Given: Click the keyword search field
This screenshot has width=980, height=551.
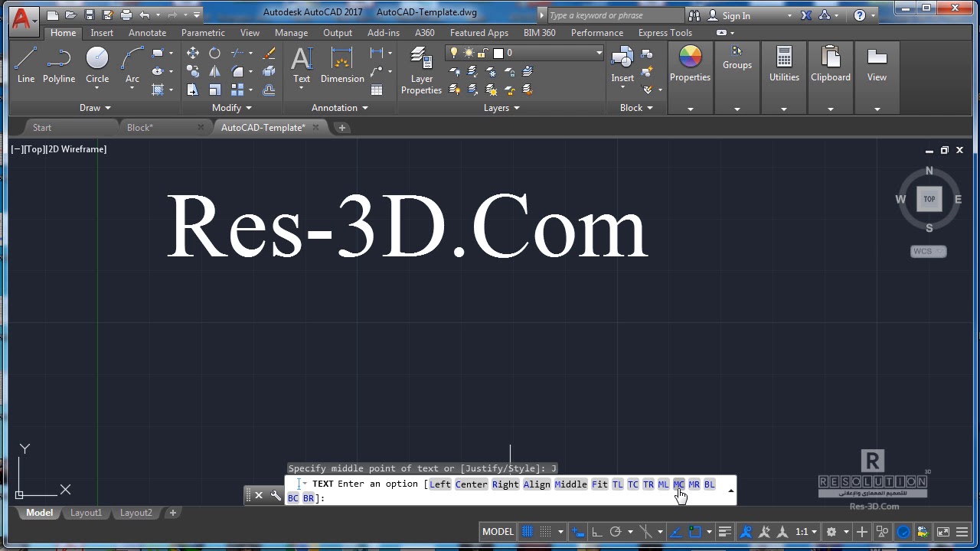Looking at the screenshot, I should click(x=616, y=15).
